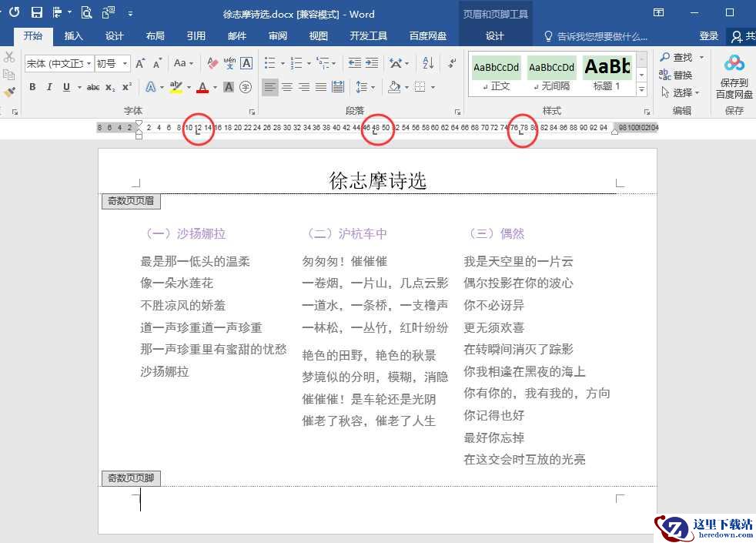Click the Clear Formatting eraser icon
756x543 pixels.
212,62
